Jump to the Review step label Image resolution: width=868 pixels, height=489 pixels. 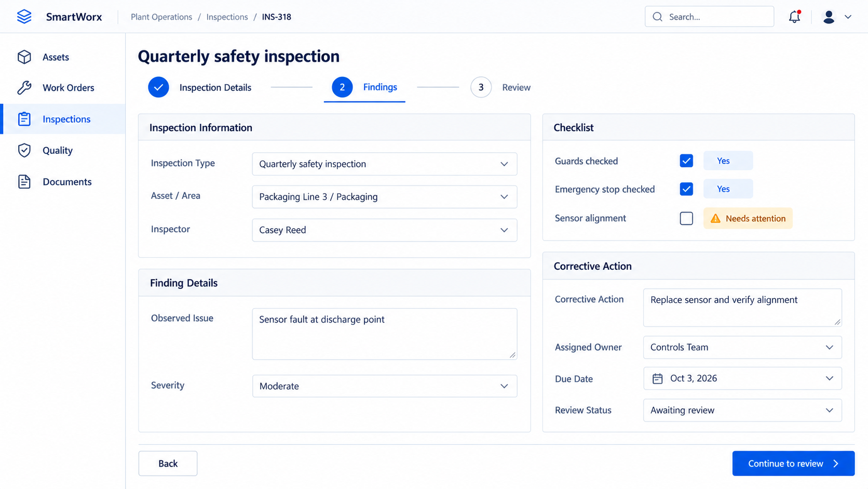516,87
